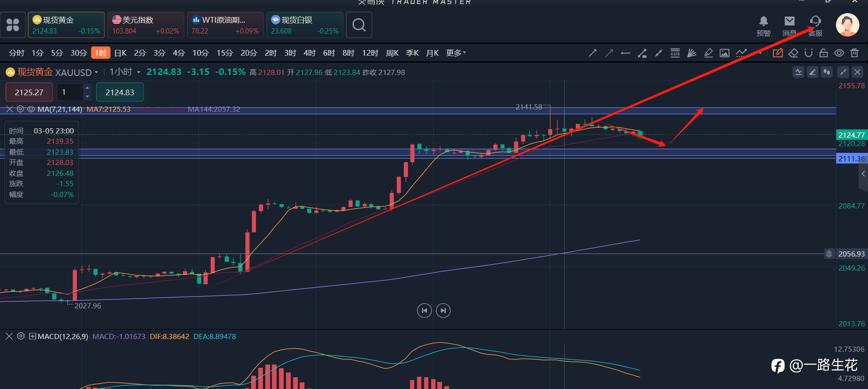Switch to the 周K timeframe

tap(393, 53)
